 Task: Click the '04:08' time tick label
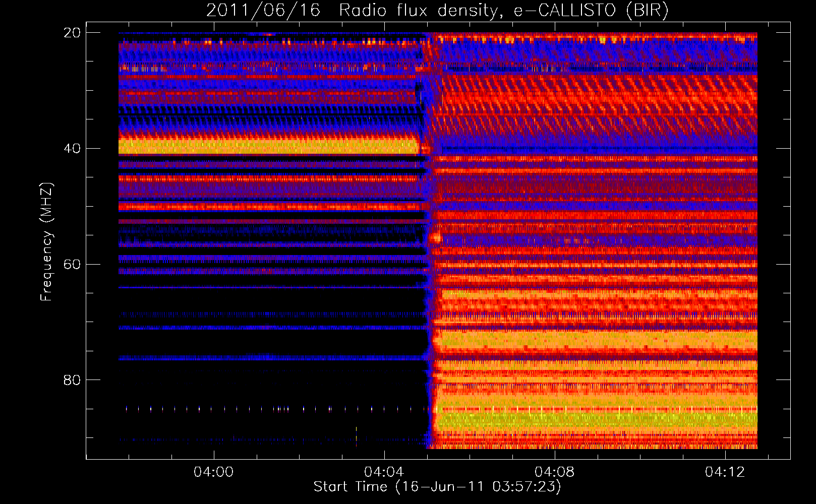point(555,472)
